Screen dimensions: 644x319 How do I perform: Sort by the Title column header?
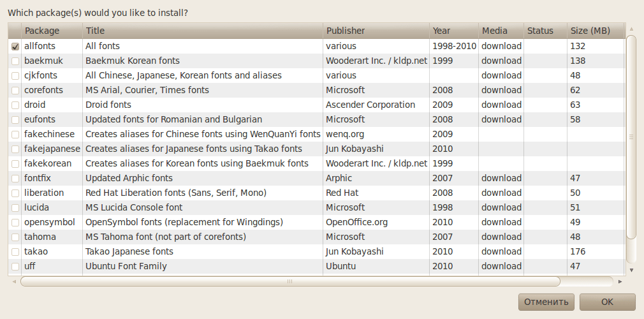pyautogui.click(x=202, y=31)
